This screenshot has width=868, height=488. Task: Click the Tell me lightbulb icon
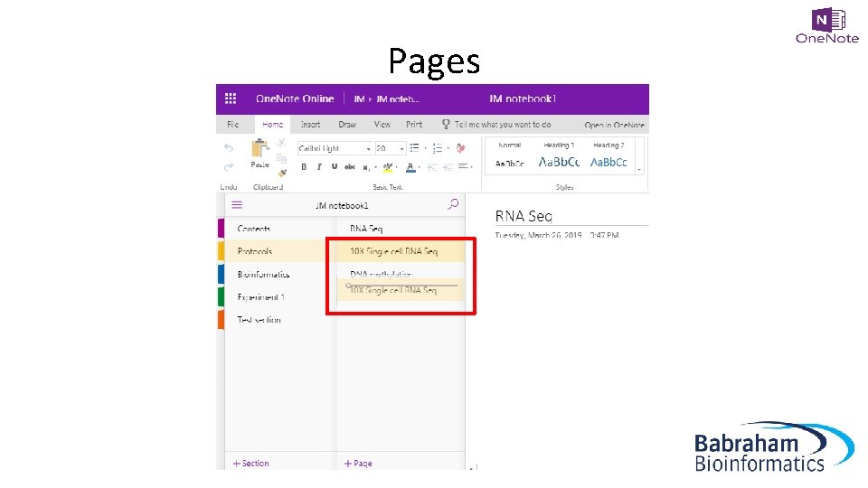tap(446, 125)
